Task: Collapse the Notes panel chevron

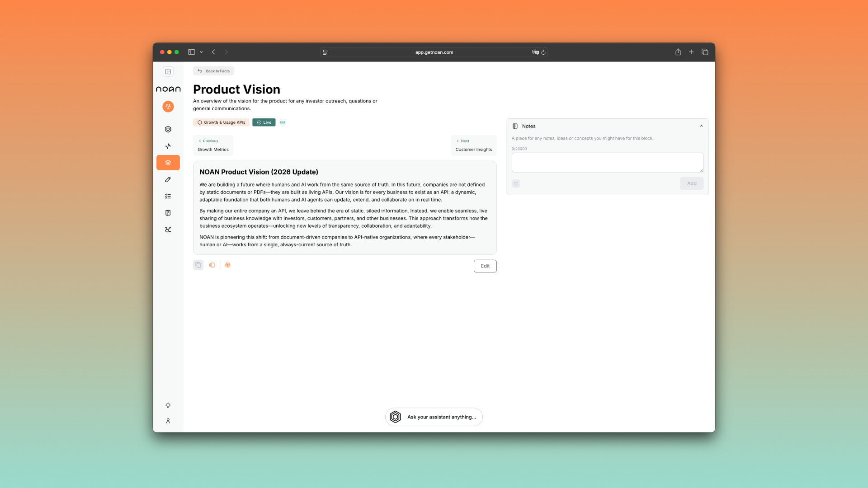Action: (x=701, y=126)
